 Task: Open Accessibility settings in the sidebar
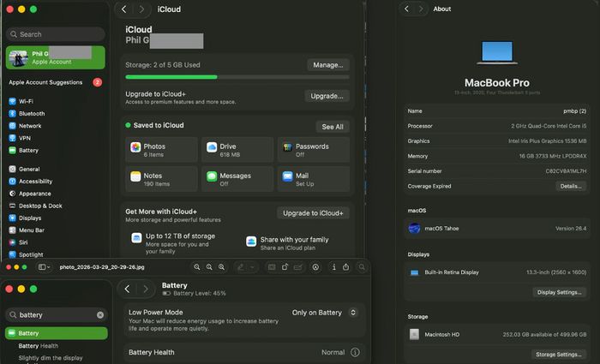coord(31,182)
